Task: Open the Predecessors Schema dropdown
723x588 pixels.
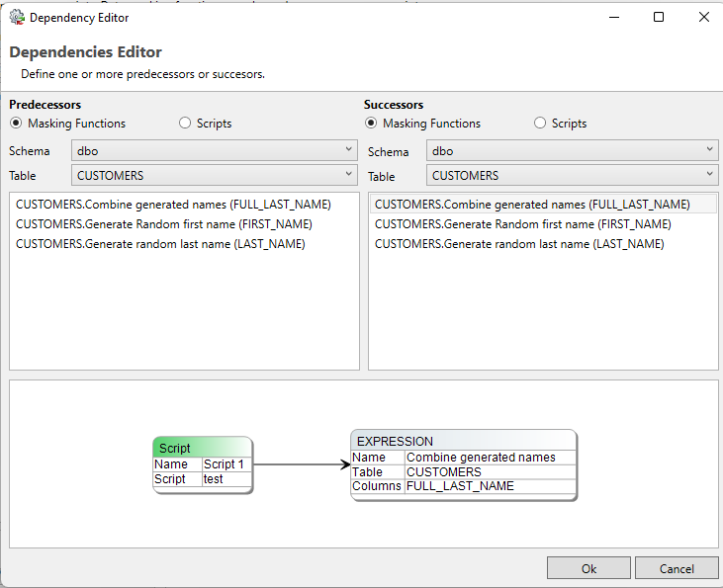Action: pos(214,151)
